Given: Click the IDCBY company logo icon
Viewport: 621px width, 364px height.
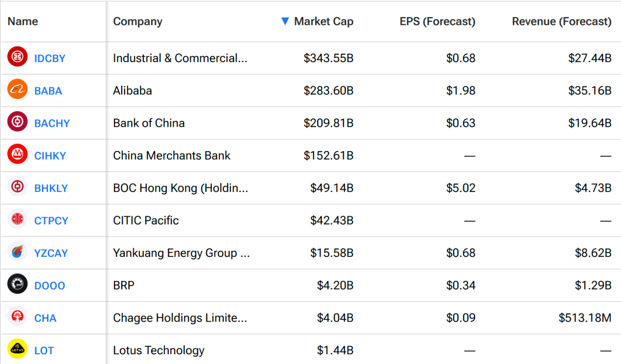Looking at the screenshot, I should (x=18, y=56).
